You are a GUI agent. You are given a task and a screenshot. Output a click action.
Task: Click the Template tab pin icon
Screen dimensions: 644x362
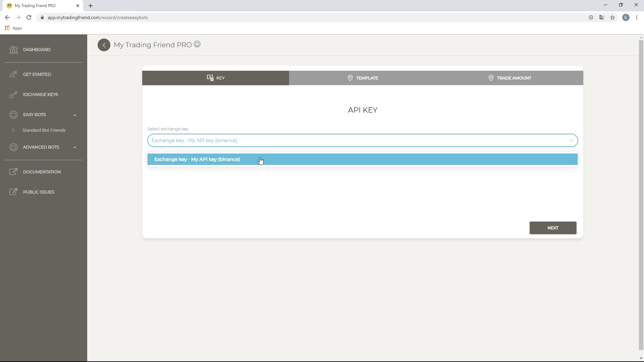pos(350,78)
